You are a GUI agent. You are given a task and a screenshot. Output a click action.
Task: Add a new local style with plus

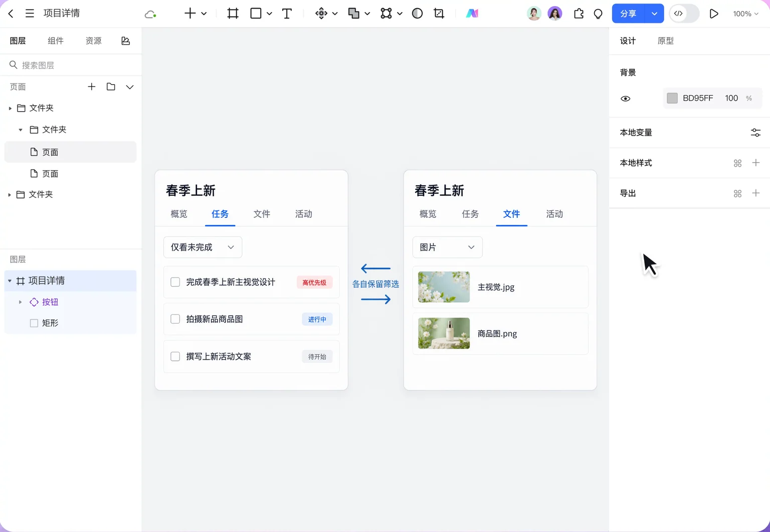tap(756, 163)
